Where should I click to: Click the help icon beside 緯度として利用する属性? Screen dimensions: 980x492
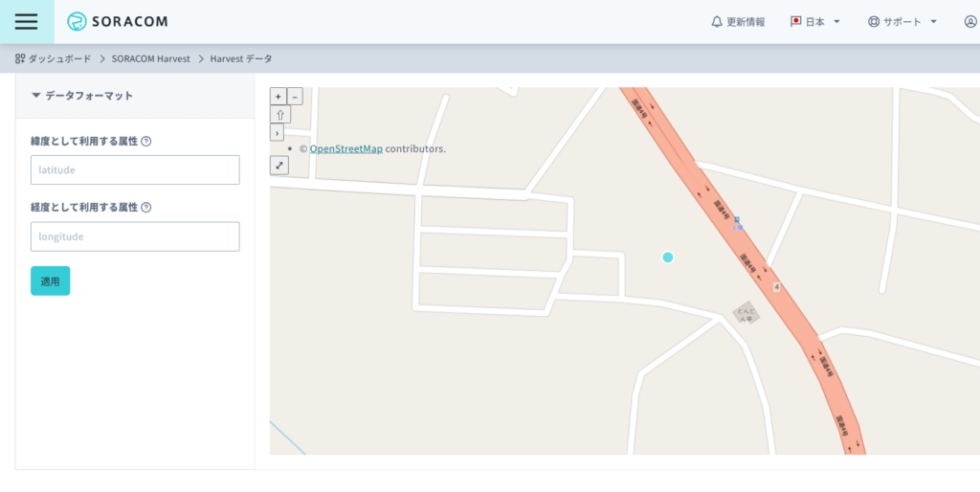click(146, 141)
